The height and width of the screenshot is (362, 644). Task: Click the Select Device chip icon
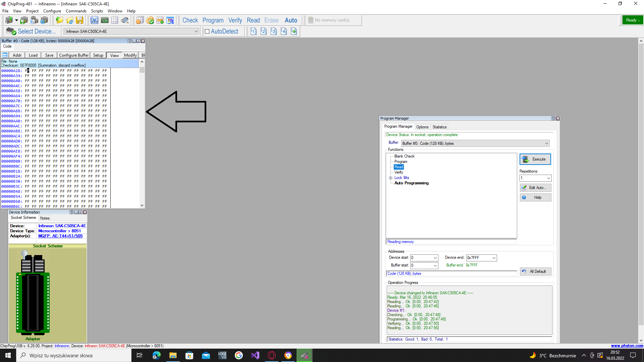[x=11, y=31]
